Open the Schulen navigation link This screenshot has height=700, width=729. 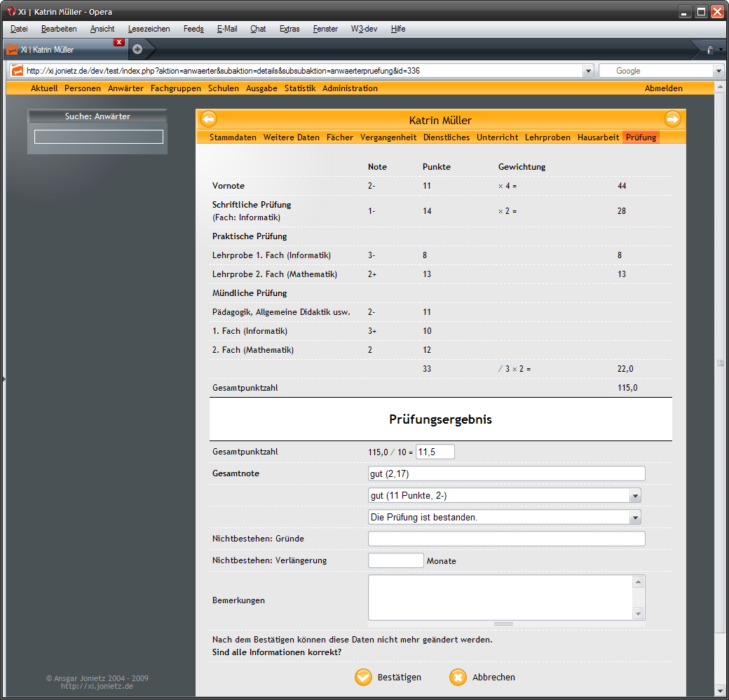point(223,88)
